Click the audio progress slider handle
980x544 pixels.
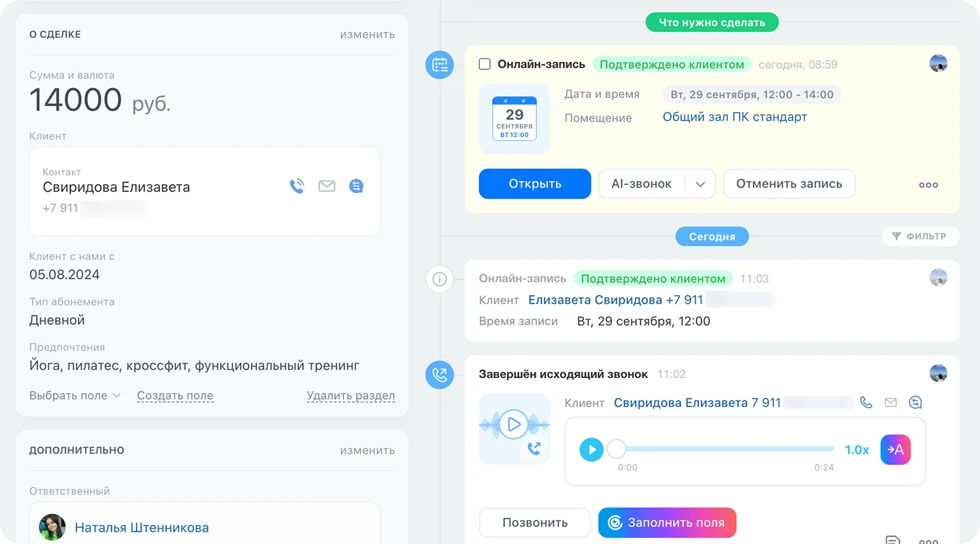click(x=616, y=449)
